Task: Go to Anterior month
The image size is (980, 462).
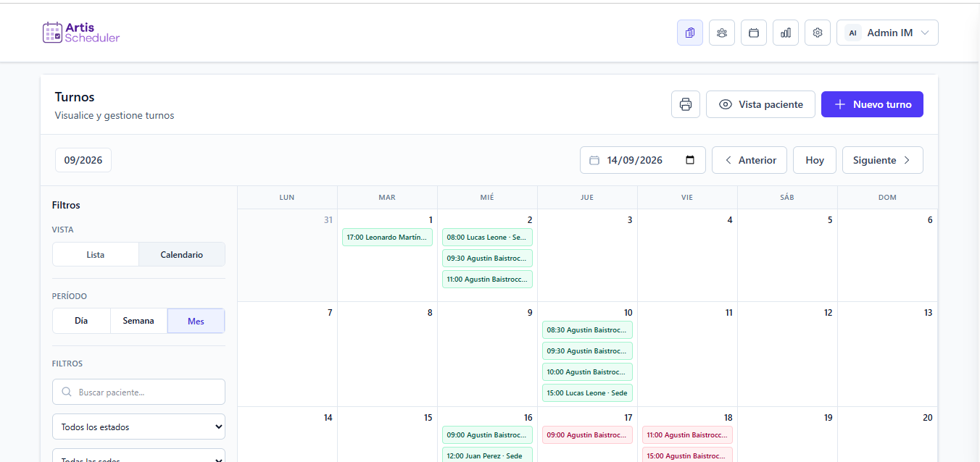Action: pos(749,160)
